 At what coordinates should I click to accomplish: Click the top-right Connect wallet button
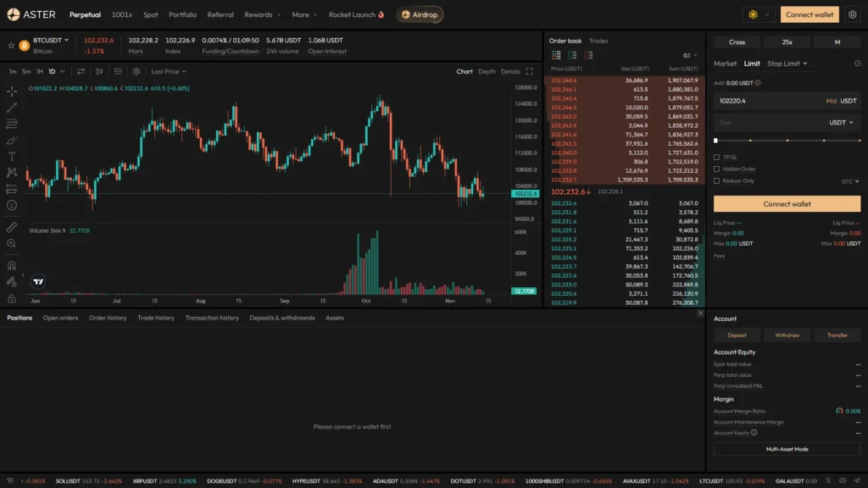pos(810,14)
